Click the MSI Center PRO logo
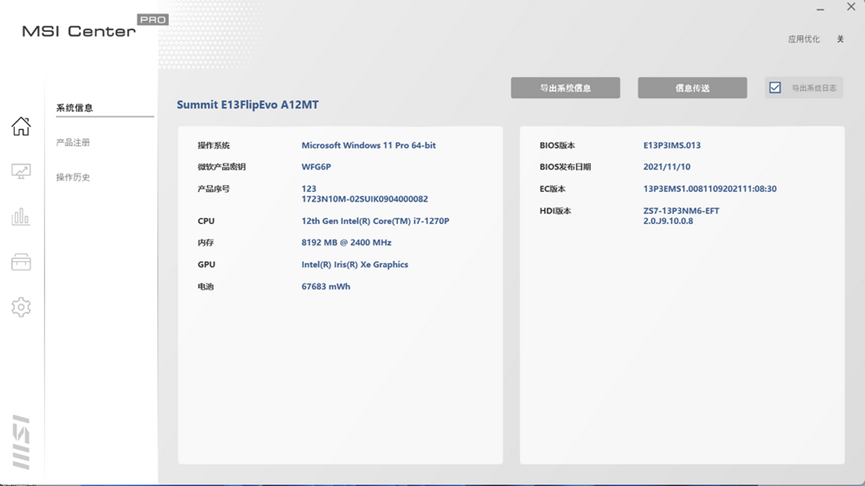 (94, 27)
